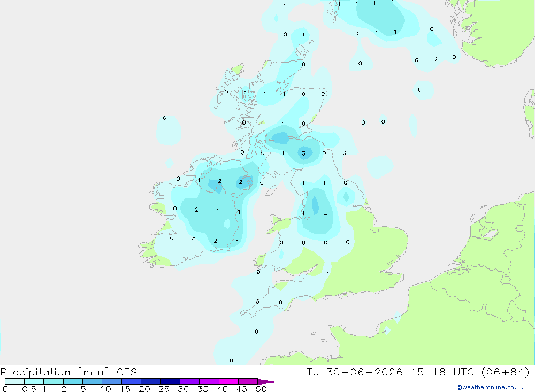Click the legend label "25"
Image resolution: width=535 pixels, height=392 pixels.
[x=164, y=389]
